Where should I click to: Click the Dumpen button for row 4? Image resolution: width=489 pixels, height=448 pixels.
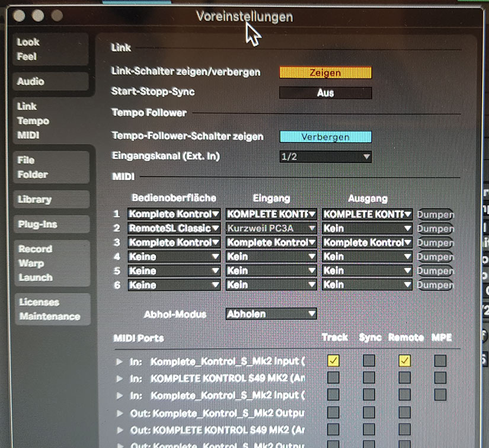pos(436,257)
